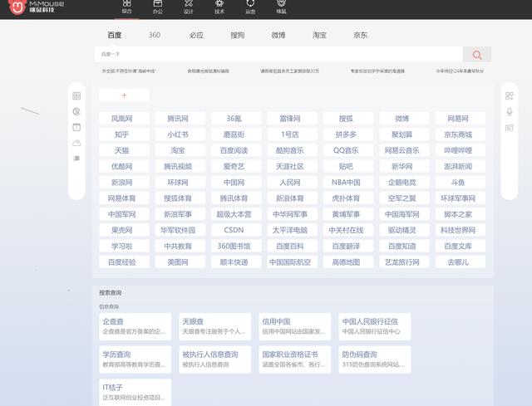Open the 拼多多 link

[x=348, y=135]
